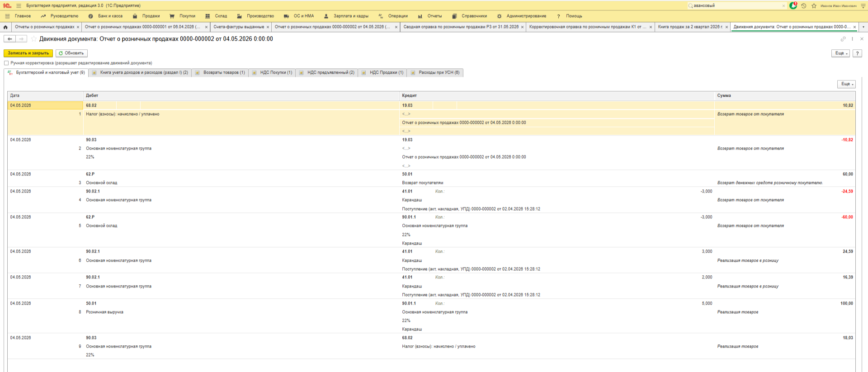Expand the top Еще dropdown menu
The image size is (868, 372).
click(x=840, y=53)
